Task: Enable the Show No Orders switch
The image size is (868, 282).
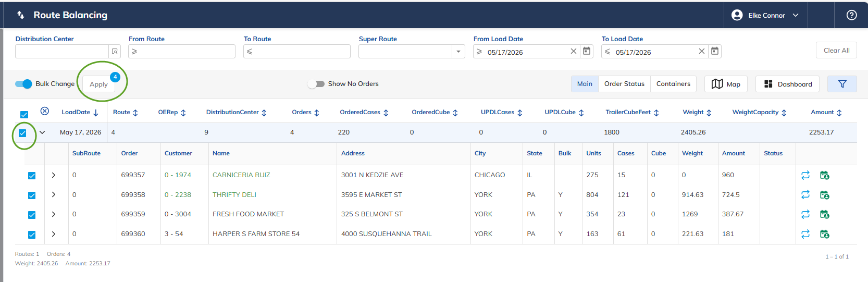Action: [316, 84]
